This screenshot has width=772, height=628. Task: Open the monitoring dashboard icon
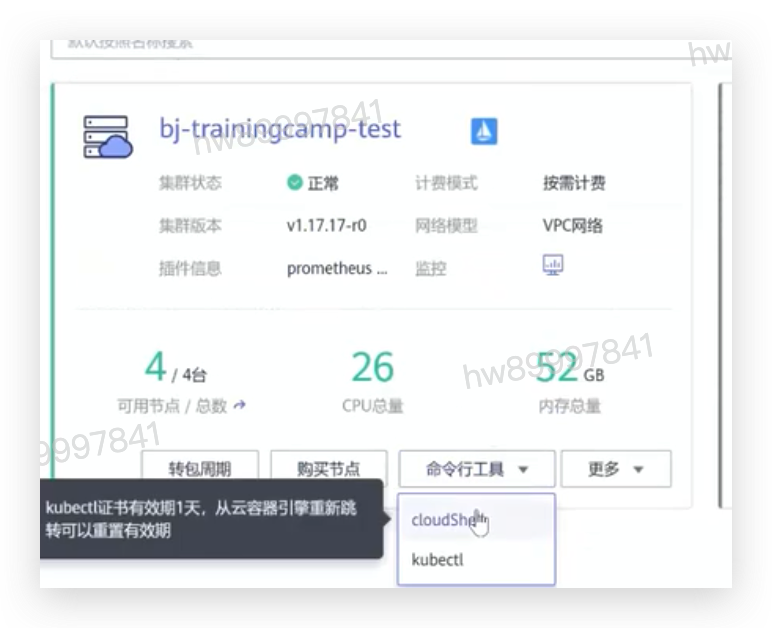tap(553, 265)
